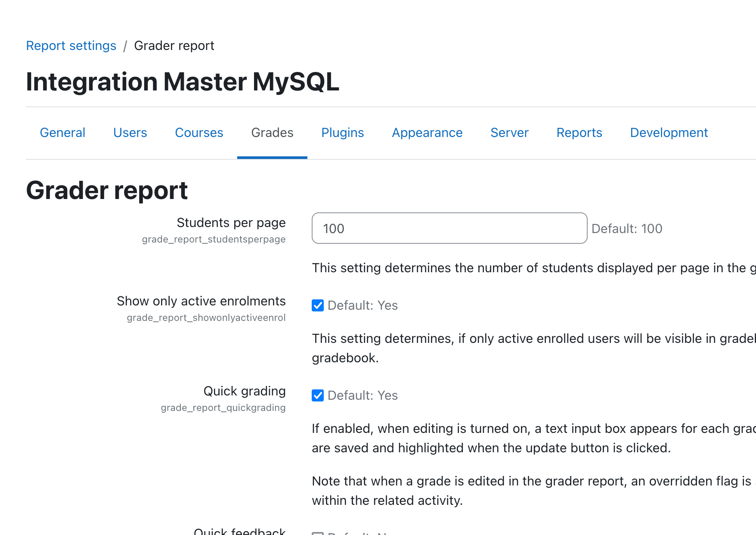Viewport: 756px width, 535px height.
Task: Focus the Students per page input field
Action: tap(449, 228)
